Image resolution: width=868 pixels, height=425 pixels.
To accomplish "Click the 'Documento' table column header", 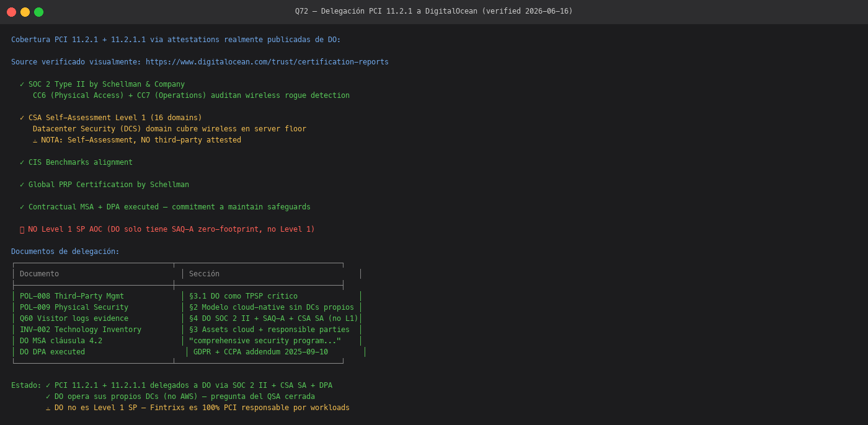I will pos(39,274).
